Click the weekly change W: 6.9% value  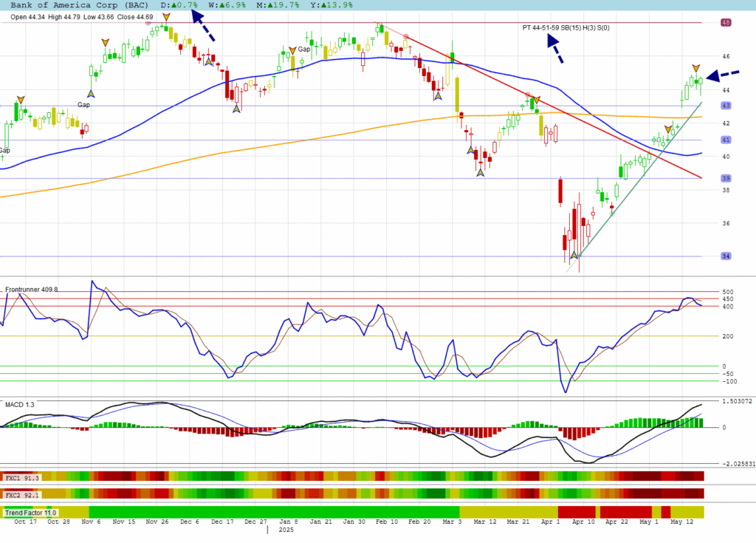point(227,5)
